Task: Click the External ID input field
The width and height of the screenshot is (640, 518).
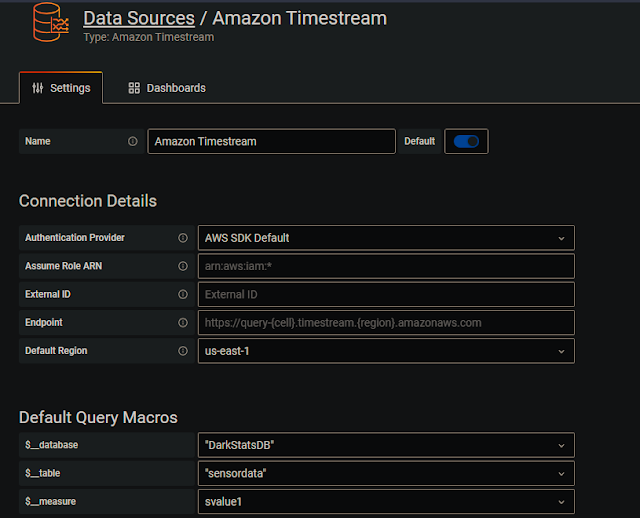Action: coord(386,294)
